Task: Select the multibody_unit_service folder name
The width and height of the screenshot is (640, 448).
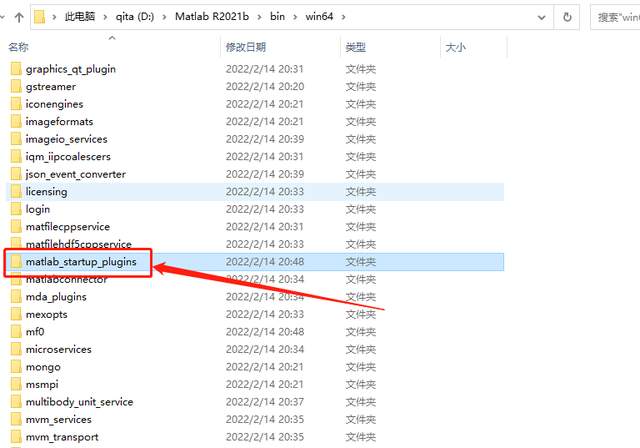Action: click(80, 402)
